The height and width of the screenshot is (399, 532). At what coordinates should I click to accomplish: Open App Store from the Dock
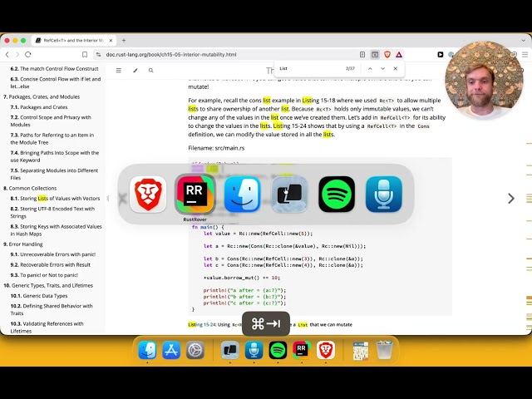click(171, 350)
